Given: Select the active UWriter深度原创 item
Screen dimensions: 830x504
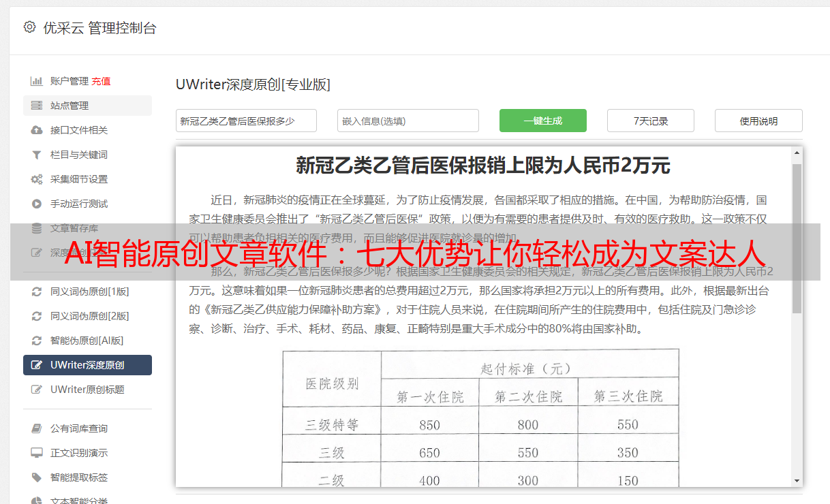Looking at the screenshot, I should 87,365.
